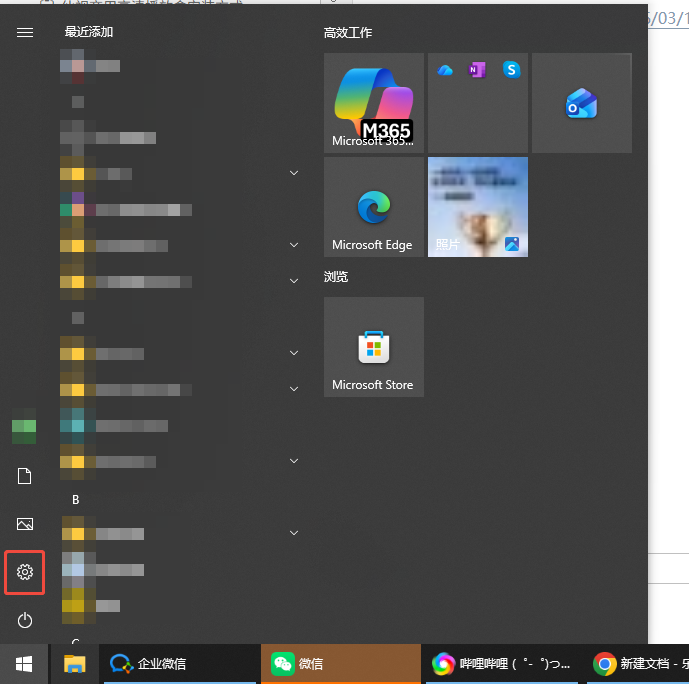Click the 高效工作 tile group header

(x=348, y=33)
